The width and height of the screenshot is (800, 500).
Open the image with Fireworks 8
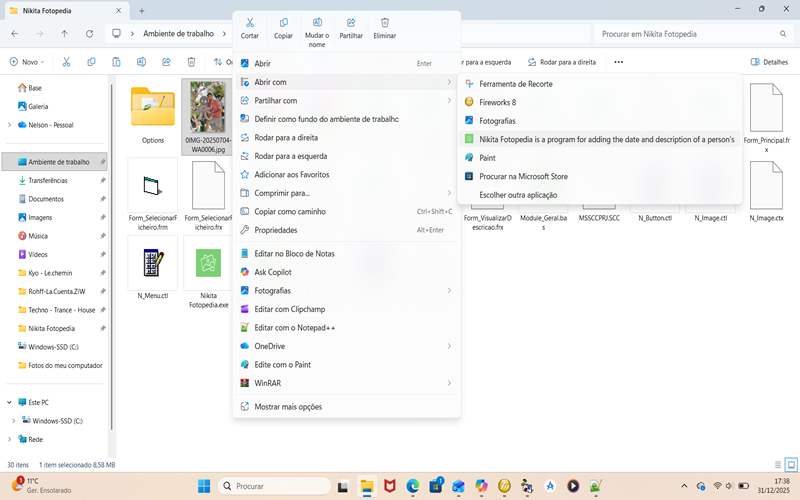[497, 102]
